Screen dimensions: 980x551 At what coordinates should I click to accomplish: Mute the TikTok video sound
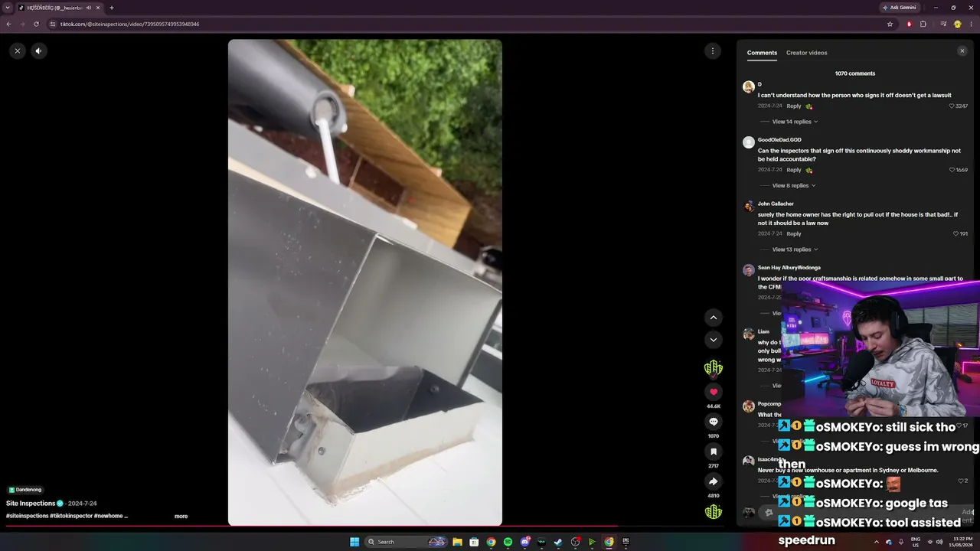coord(38,51)
